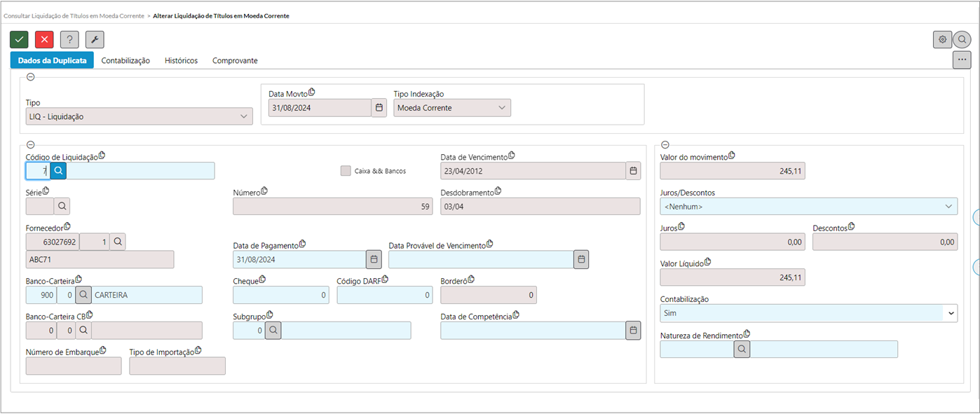Open the three-dots more options button
980x414 pixels.
coord(962,60)
